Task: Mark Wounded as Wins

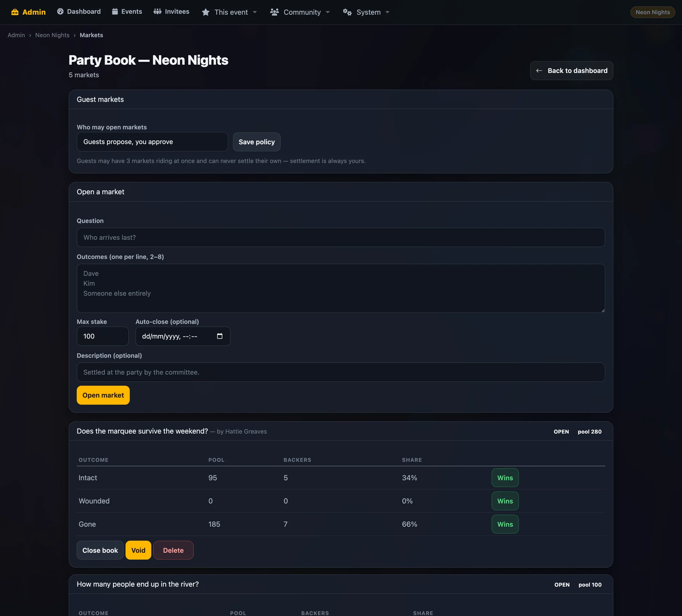Action: pyautogui.click(x=505, y=501)
